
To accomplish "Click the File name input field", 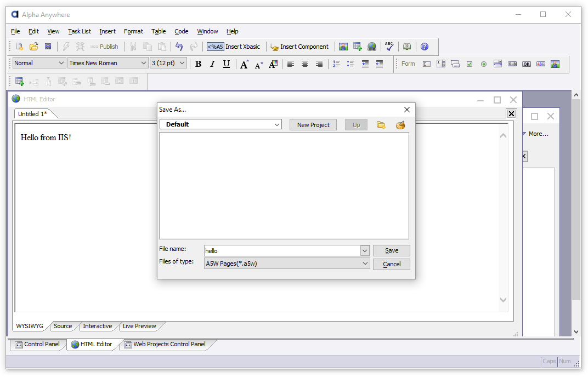I will click(282, 250).
